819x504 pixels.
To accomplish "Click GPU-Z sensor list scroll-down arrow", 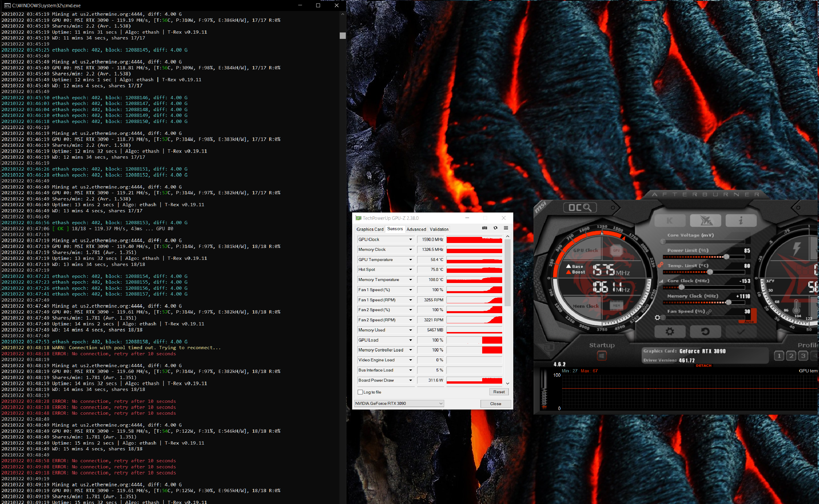I will click(x=507, y=384).
